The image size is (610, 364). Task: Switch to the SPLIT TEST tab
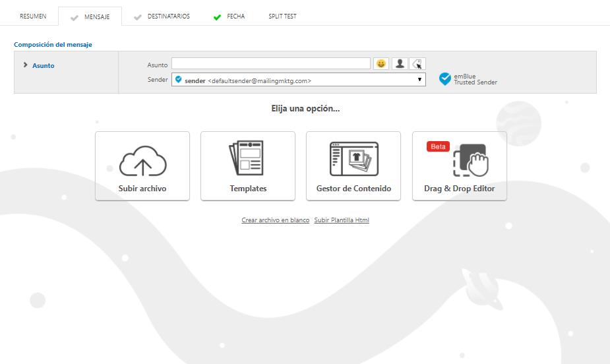[282, 16]
